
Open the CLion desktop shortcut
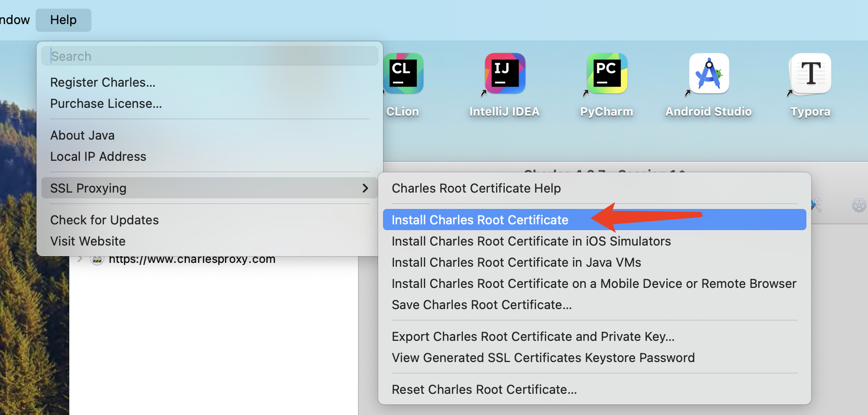[403, 73]
